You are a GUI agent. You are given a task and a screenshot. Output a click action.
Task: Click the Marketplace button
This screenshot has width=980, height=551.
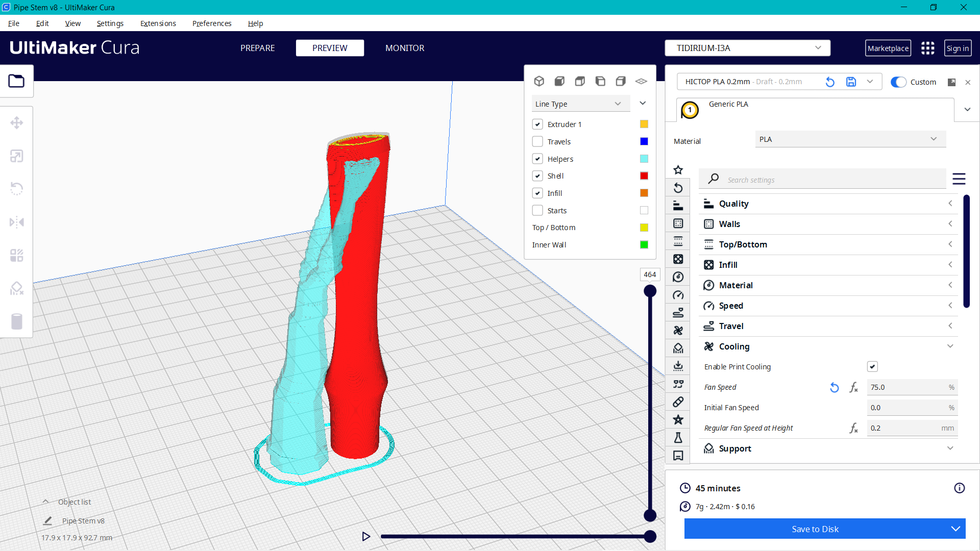click(x=888, y=47)
